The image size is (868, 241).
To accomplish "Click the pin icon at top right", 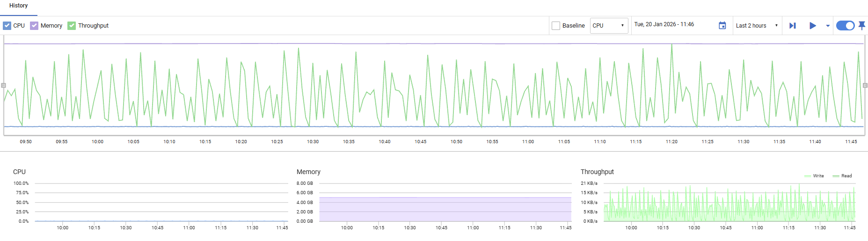I will pos(862,25).
